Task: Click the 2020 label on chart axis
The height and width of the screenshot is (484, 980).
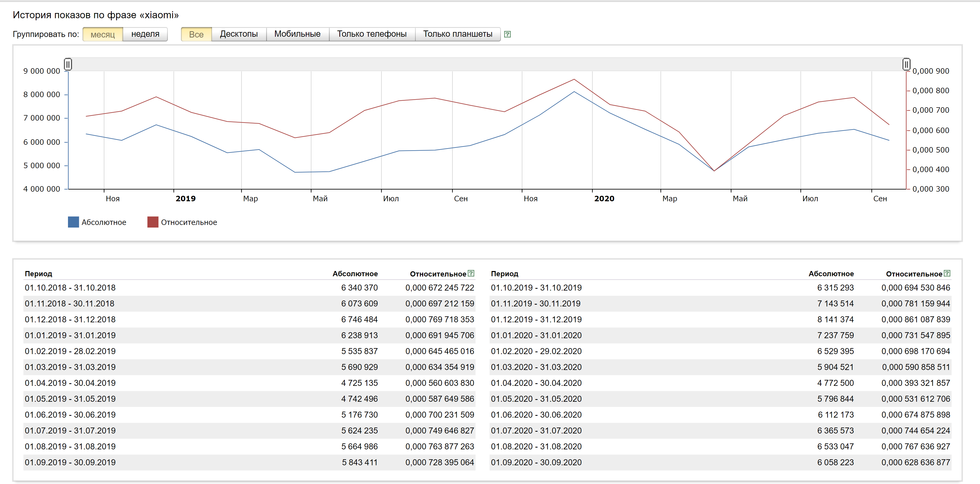Action: click(604, 198)
